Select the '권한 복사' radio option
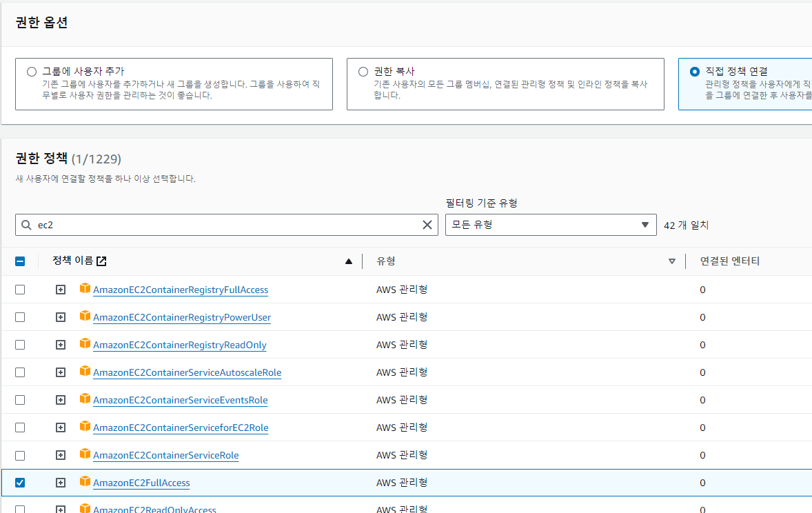The image size is (812, 513). [x=363, y=72]
